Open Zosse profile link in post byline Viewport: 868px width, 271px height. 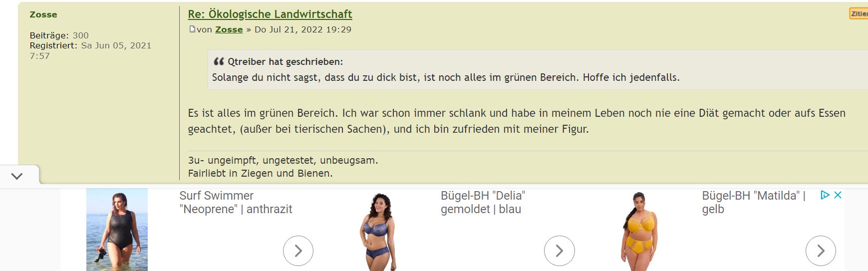coord(229,29)
